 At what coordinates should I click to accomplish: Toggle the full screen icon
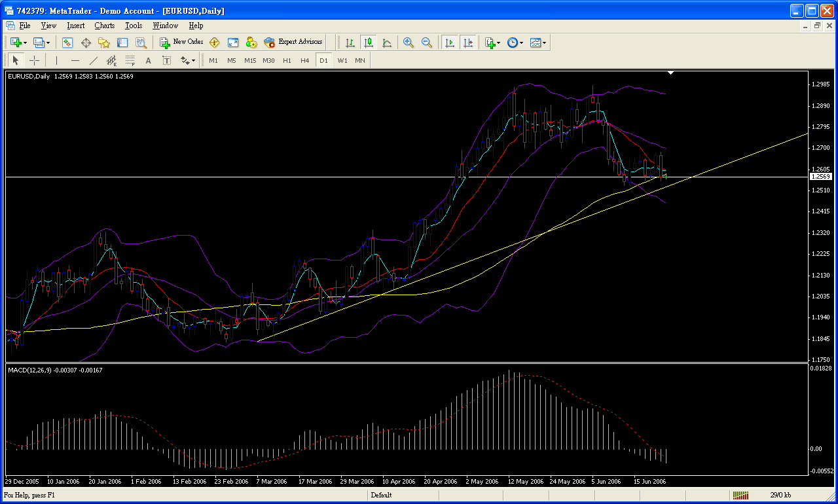(233, 43)
